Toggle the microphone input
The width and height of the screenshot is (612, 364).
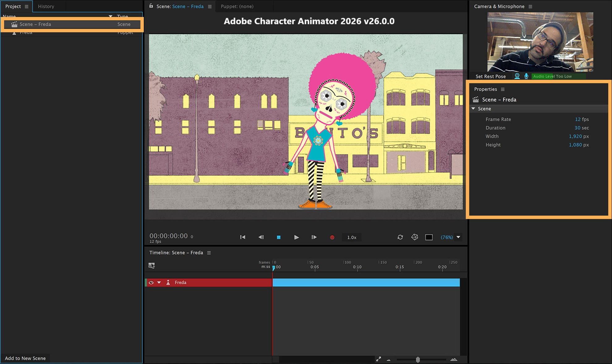(x=526, y=76)
